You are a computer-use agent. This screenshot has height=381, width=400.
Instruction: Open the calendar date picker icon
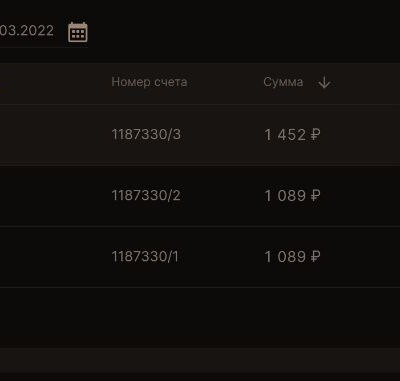coord(78,32)
